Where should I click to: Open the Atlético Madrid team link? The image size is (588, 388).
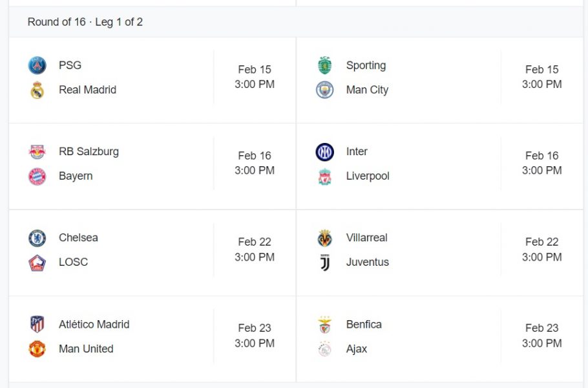94,325
